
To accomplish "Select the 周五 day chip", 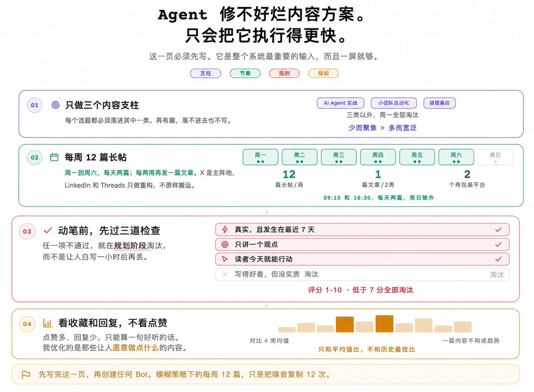I will point(417,157).
